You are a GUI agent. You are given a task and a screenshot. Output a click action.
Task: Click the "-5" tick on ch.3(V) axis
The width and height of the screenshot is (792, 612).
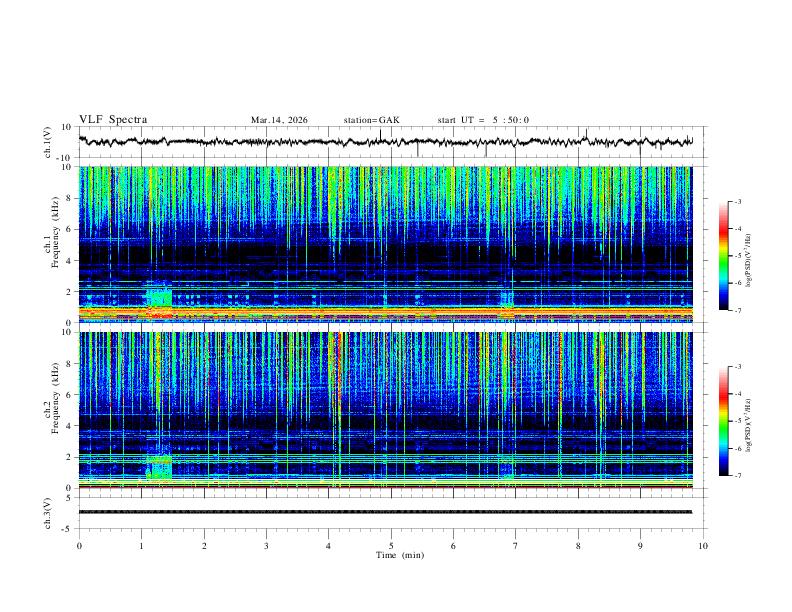pyautogui.click(x=68, y=529)
